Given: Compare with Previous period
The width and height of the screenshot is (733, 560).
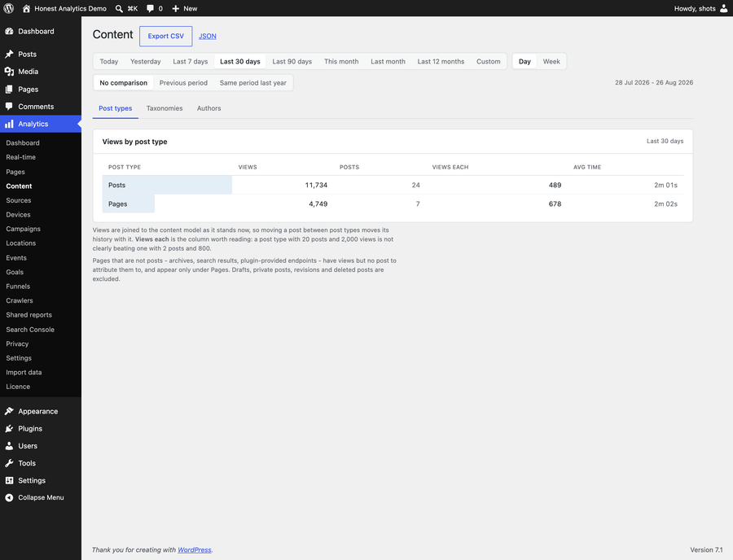Looking at the screenshot, I should coord(183,83).
